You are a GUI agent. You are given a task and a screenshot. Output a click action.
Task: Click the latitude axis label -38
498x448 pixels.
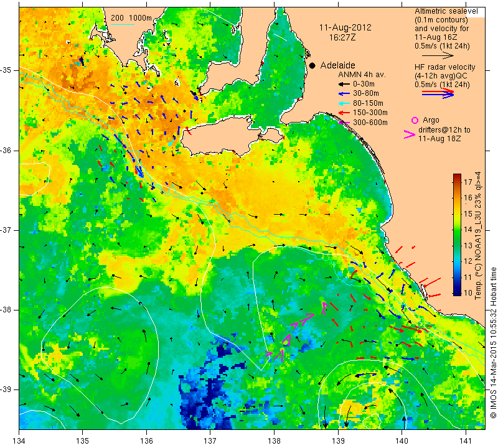point(6,310)
